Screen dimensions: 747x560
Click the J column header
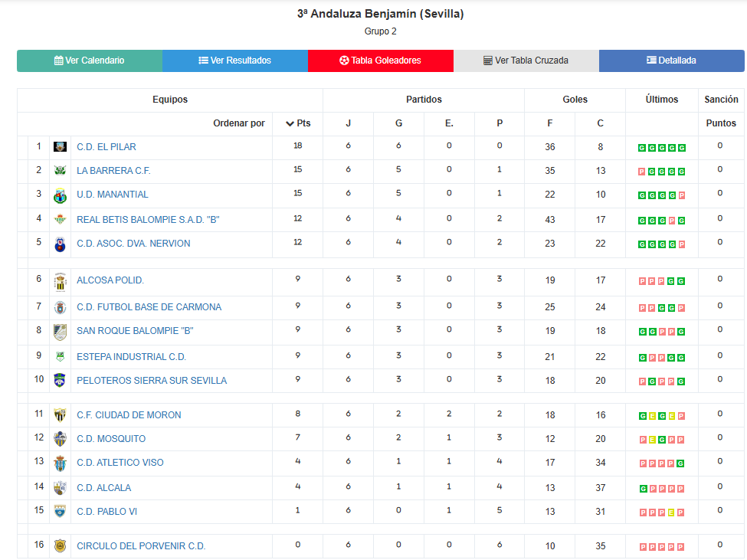[349, 124]
